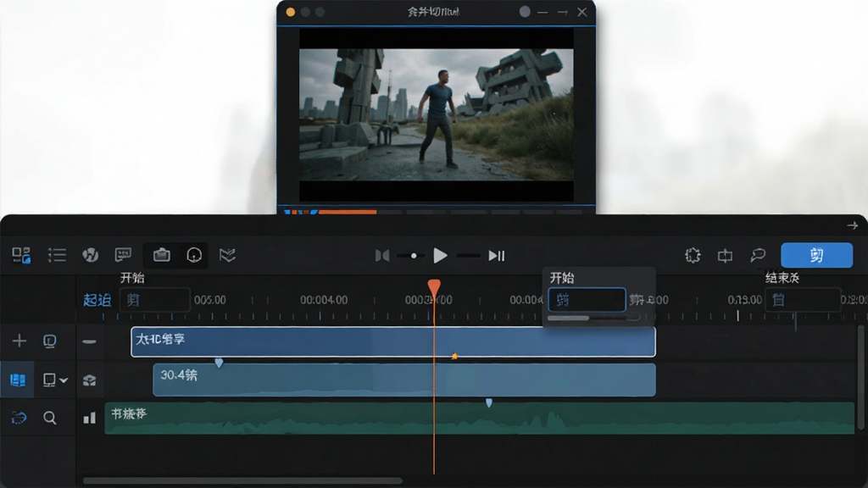Toggle the highlighted blue panel icon
This screenshot has width=868, height=488.
[x=18, y=380]
